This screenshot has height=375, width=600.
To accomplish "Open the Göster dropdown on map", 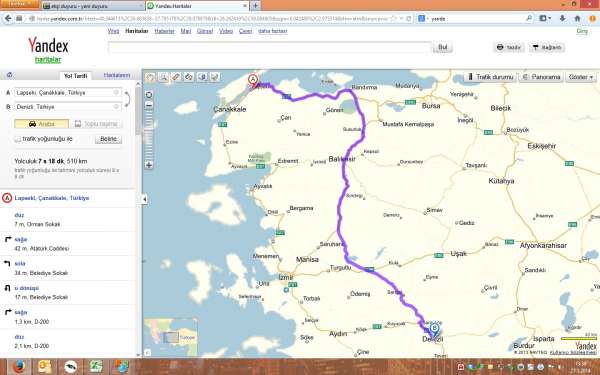I will pos(580,77).
